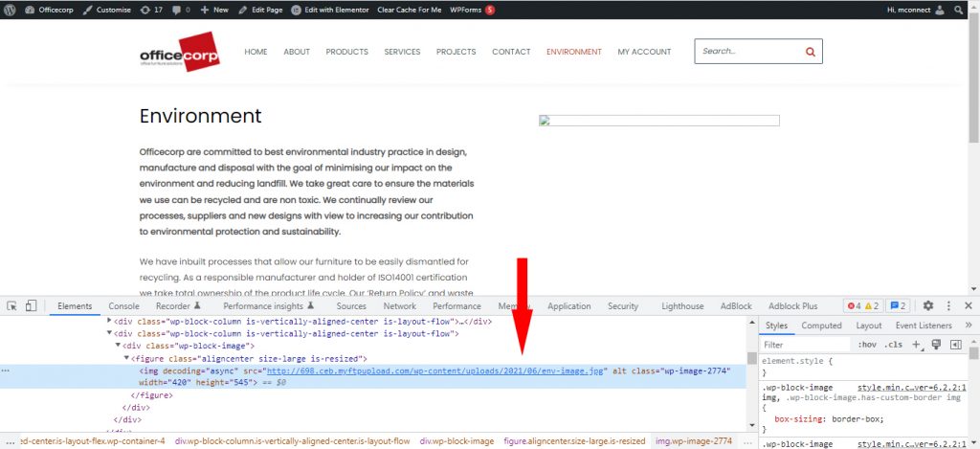Switch to the Console tab

tap(123, 306)
